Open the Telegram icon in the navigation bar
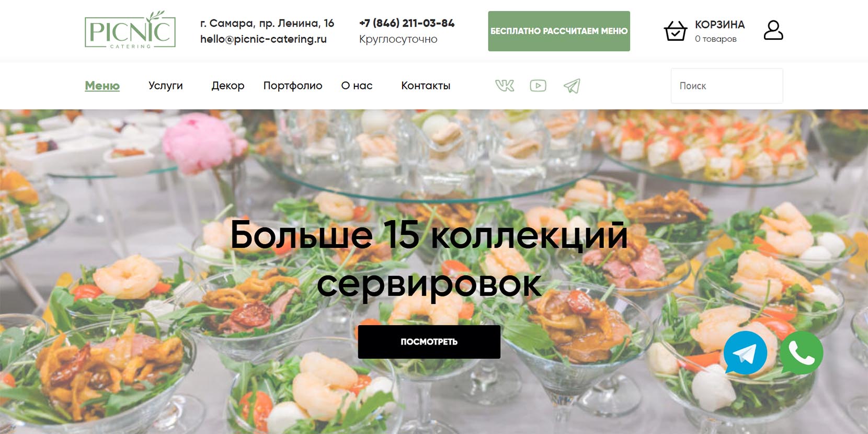This screenshot has height=434, width=868. tap(572, 86)
